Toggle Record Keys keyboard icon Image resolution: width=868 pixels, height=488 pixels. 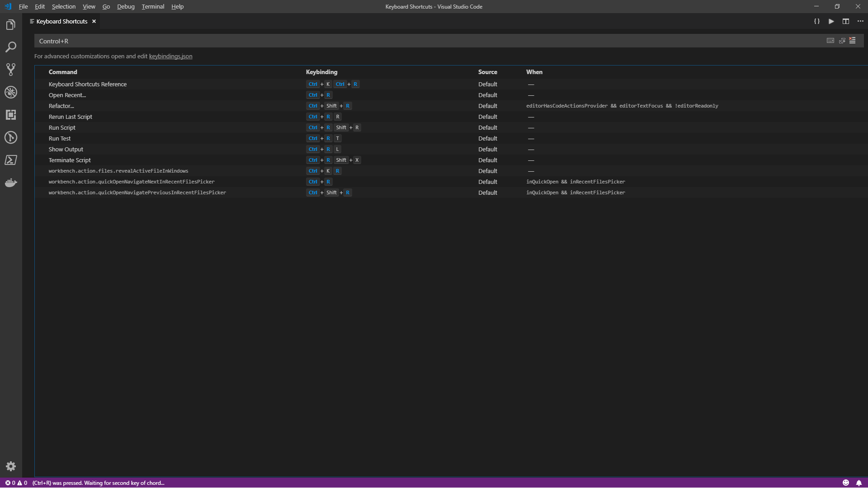point(830,41)
